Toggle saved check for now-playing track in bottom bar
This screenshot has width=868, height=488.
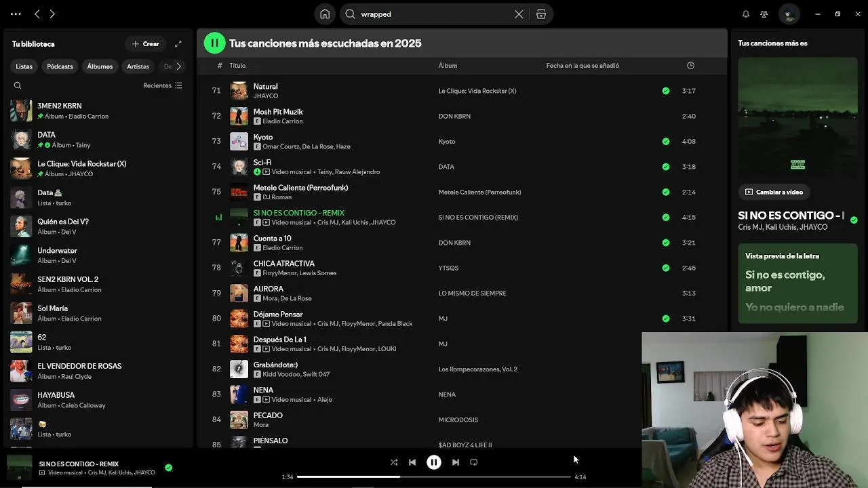pos(168,467)
